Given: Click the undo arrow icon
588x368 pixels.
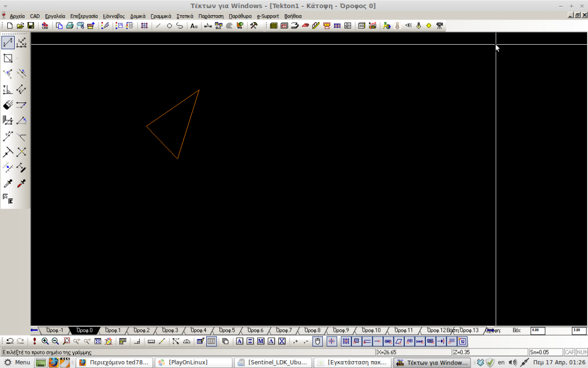Looking at the screenshot, I should click(x=10, y=341).
